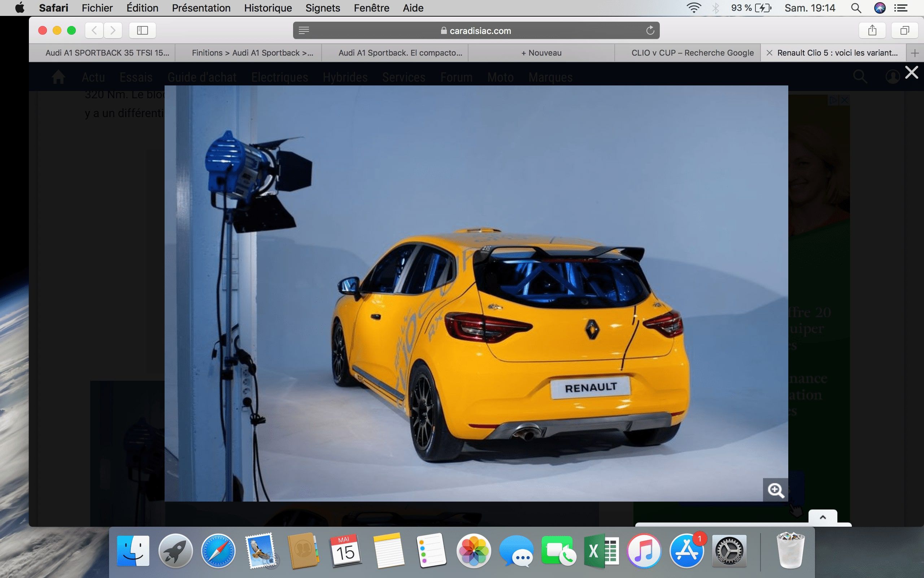
Task: Click the Safari back arrow button
Action: (x=94, y=30)
